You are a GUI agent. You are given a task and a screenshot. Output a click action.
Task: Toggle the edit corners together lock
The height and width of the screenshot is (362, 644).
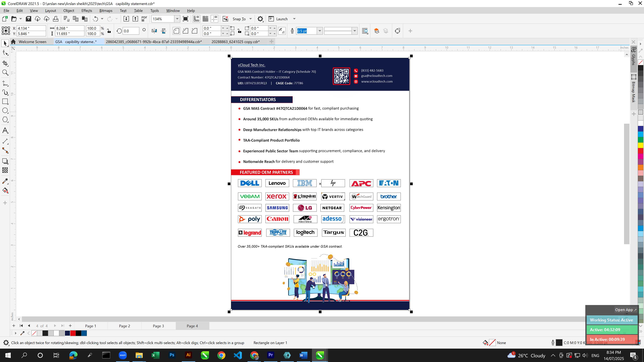point(239,31)
